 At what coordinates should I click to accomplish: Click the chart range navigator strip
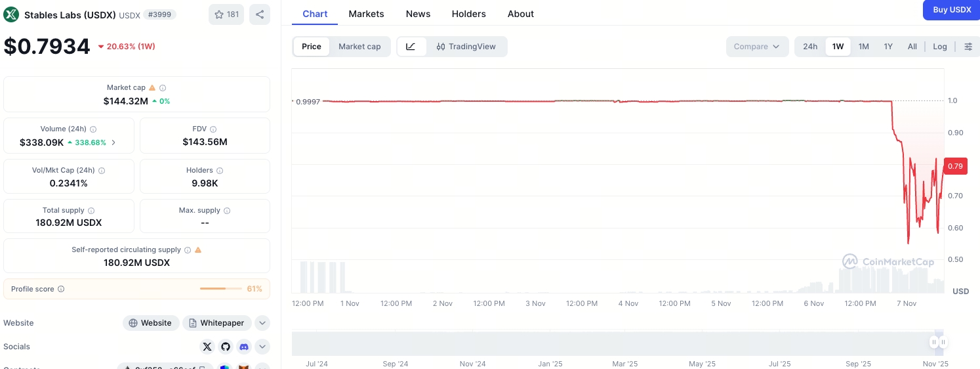618,343
